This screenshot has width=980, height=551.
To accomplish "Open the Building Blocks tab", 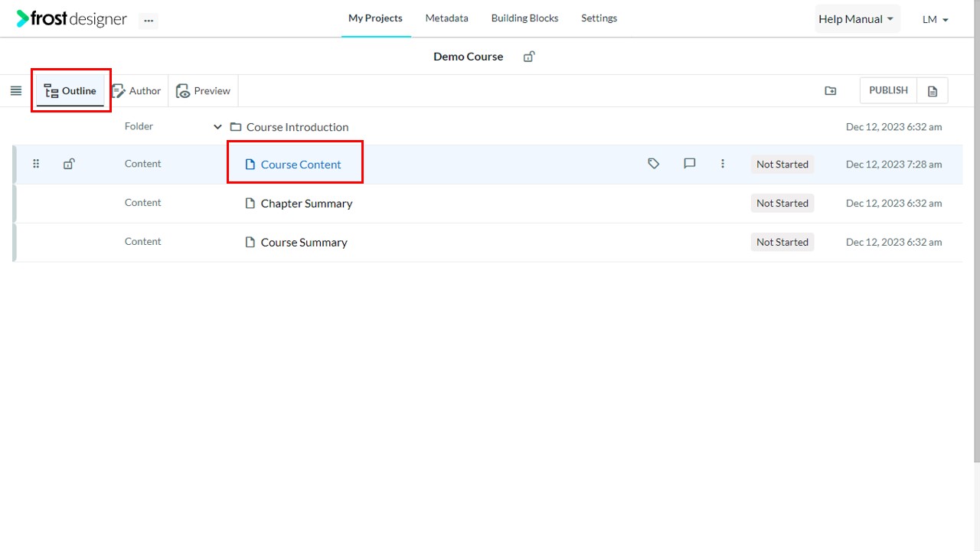I will 525,18.
